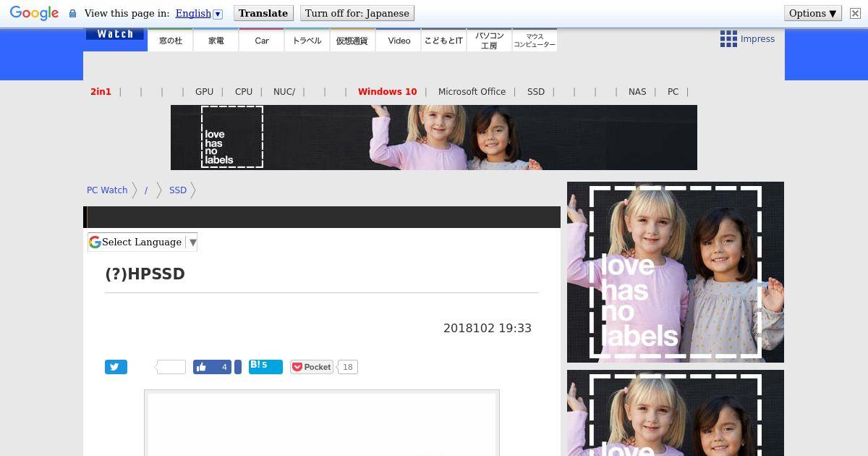Switch to the Video tab
Viewport: 868px width, 456px height.
399,41
